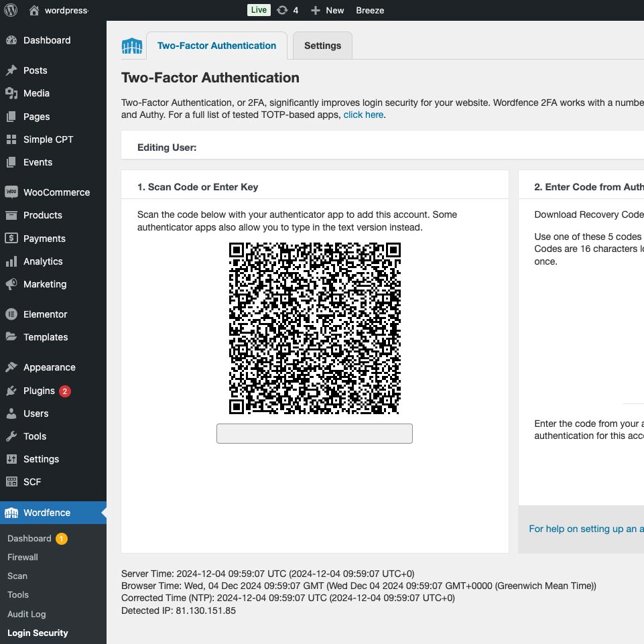Click the Media icon in sidebar
Image resolution: width=644 pixels, height=644 pixels.
tap(11, 93)
